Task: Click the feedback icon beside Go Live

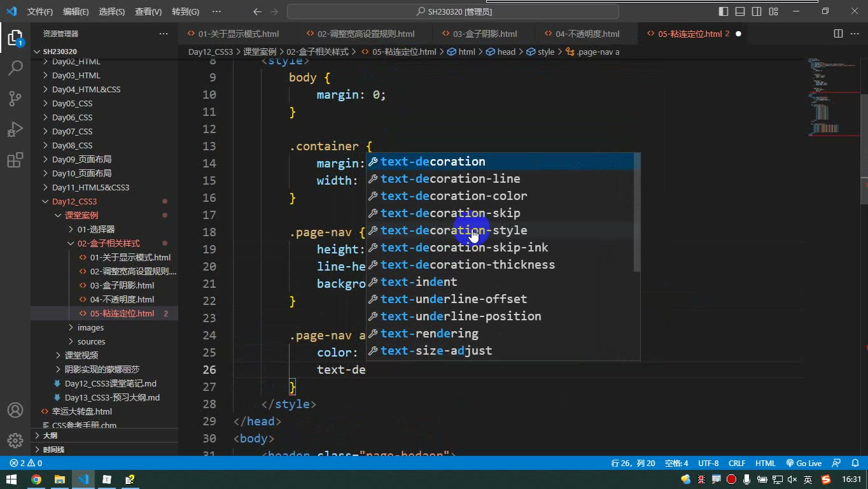Action: 837,464
